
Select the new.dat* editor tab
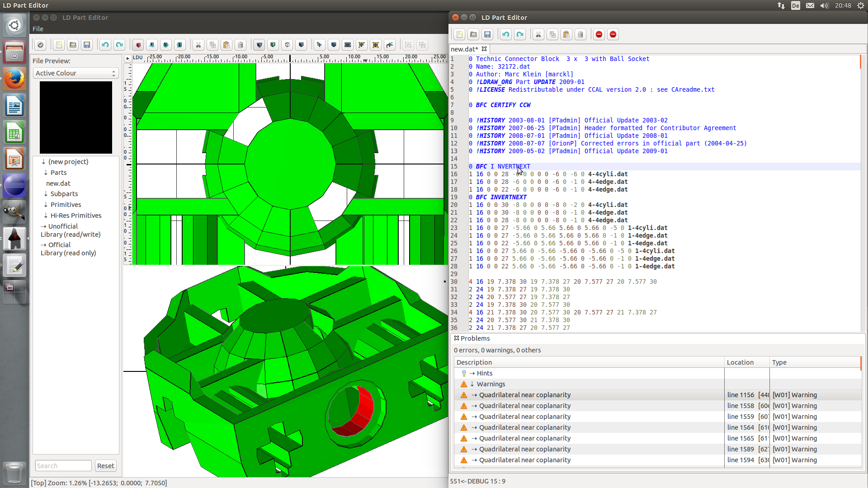[464, 49]
